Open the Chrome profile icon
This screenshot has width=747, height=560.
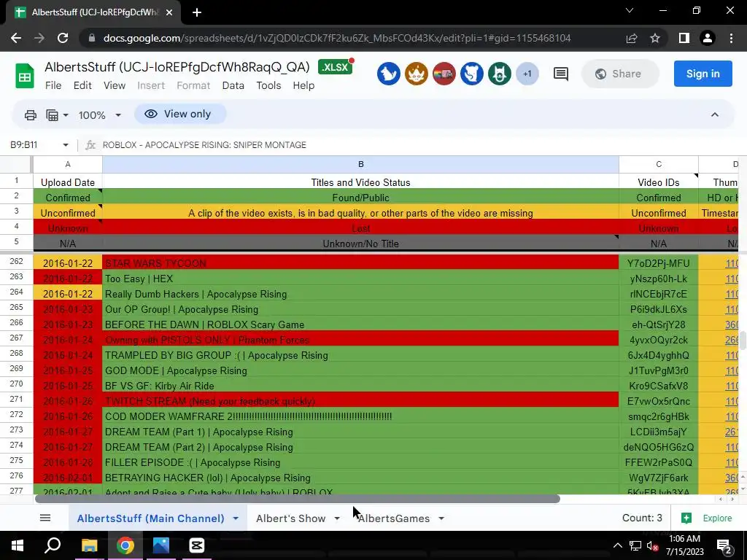point(708,38)
